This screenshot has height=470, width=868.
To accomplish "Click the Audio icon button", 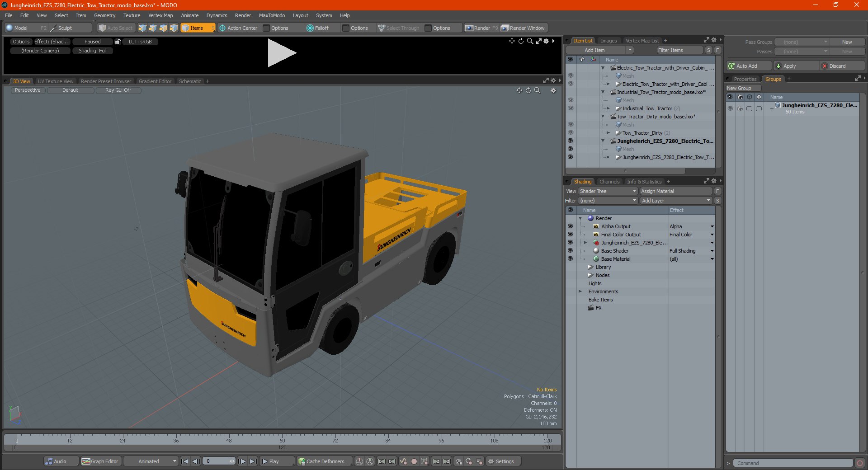I will 49,461.
